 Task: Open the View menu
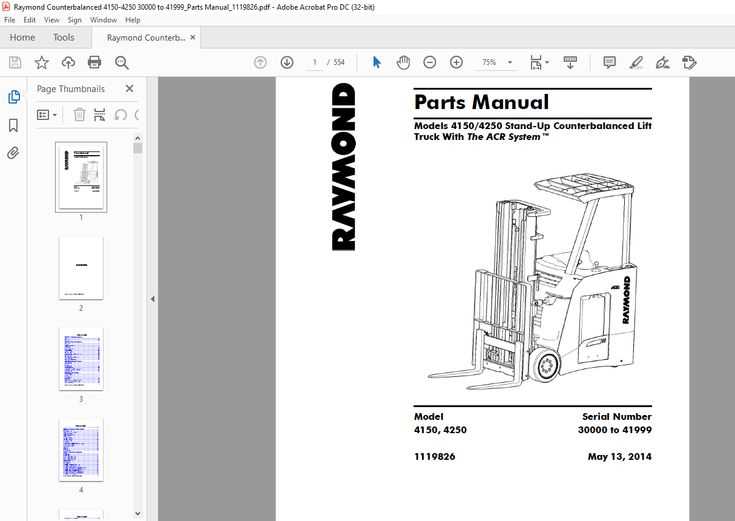[x=52, y=20]
